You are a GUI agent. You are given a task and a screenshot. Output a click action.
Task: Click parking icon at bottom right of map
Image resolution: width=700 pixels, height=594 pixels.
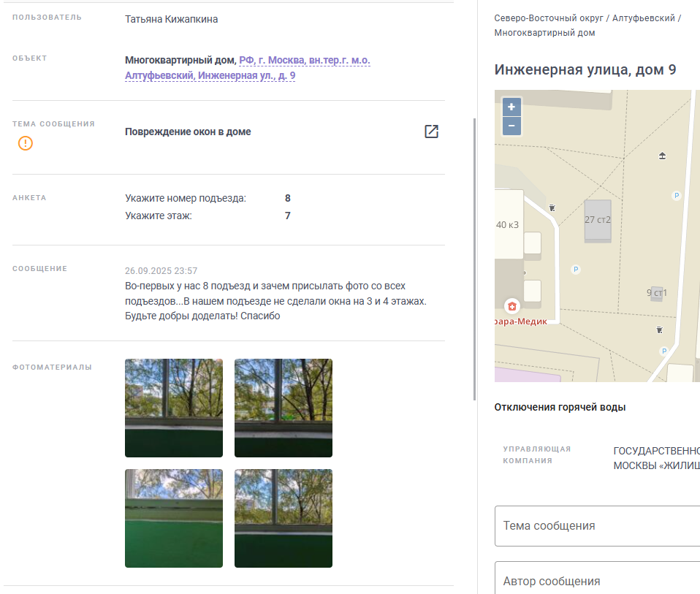pyautogui.click(x=664, y=351)
